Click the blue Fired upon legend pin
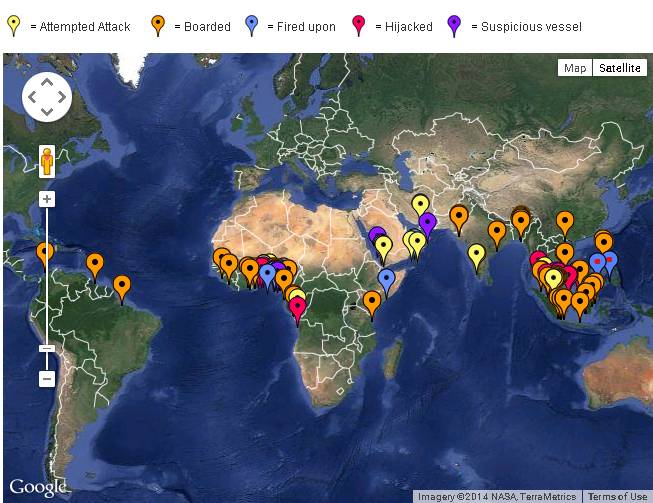 pyautogui.click(x=253, y=25)
